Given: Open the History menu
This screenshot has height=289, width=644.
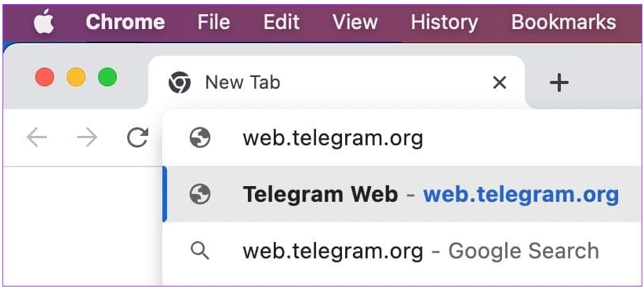Looking at the screenshot, I should (x=445, y=22).
